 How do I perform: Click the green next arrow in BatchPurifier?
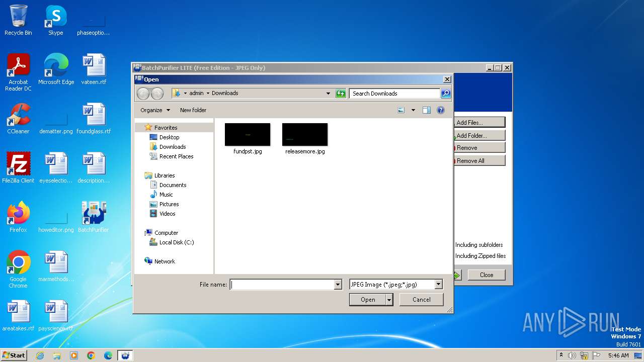[457, 275]
